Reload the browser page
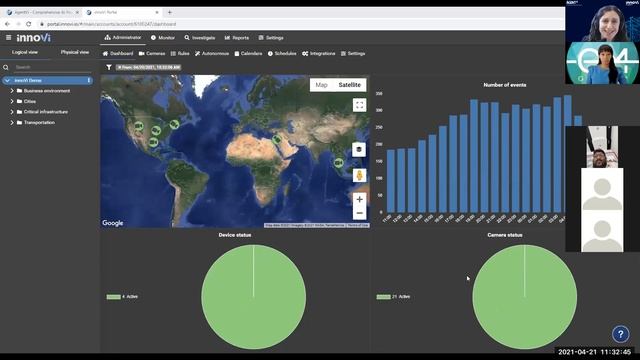The width and height of the screenshot is (640, 360). click(29, 24)
